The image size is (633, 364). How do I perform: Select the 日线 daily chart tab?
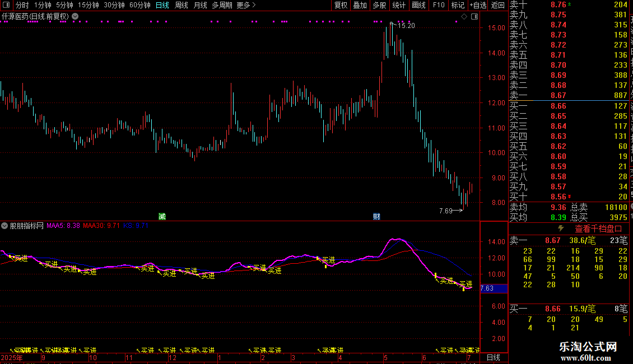pos(162,5)
